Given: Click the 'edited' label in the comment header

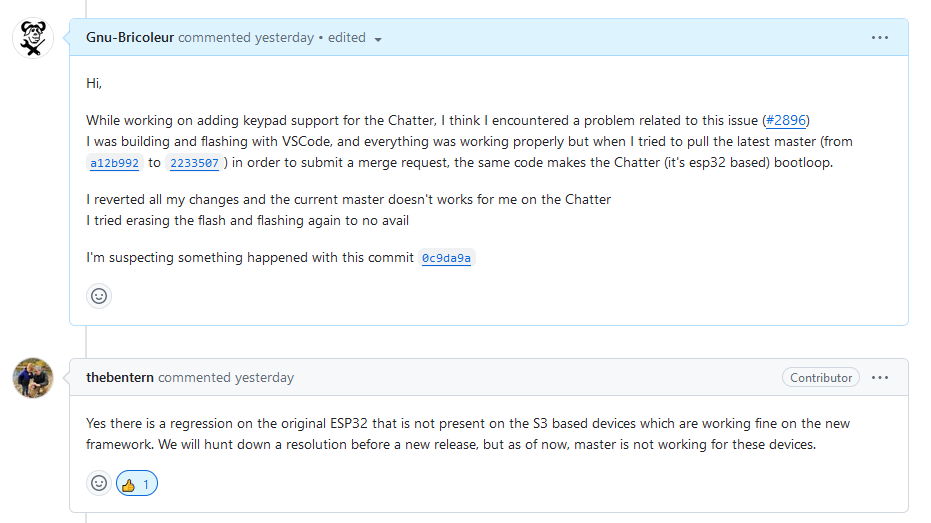Looking at the screenshot, I should (x=347, y=38).
